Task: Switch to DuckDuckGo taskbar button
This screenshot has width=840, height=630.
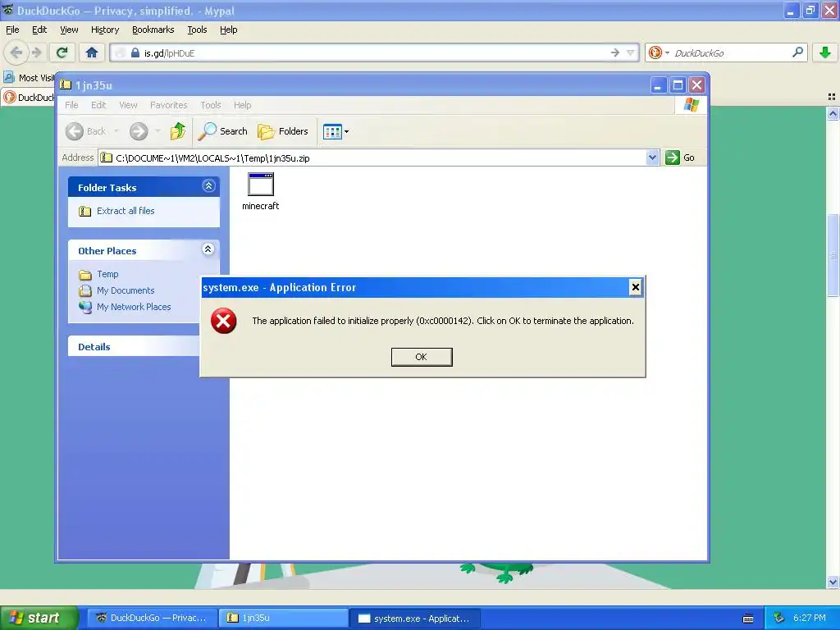Action: 152,618
